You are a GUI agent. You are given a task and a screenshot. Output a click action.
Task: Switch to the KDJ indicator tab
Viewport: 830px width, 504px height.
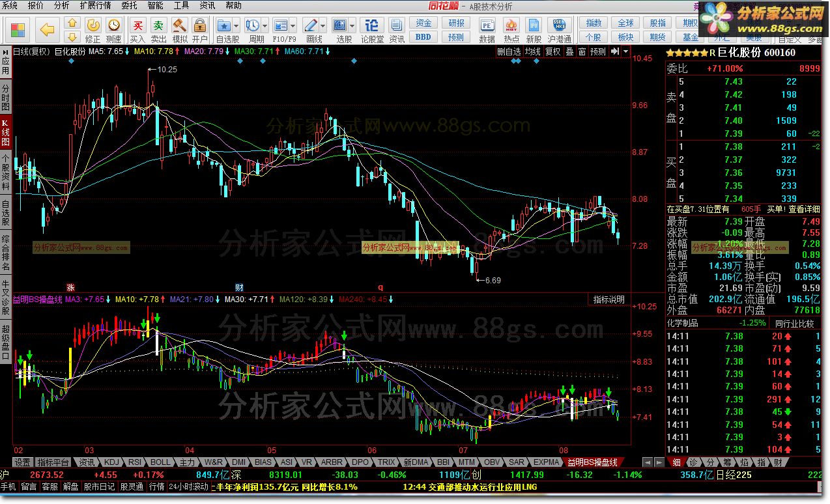point(112,462)
